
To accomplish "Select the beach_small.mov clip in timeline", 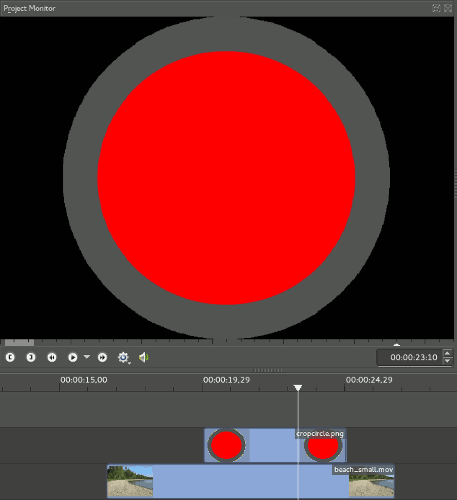I will click(251, 481).
